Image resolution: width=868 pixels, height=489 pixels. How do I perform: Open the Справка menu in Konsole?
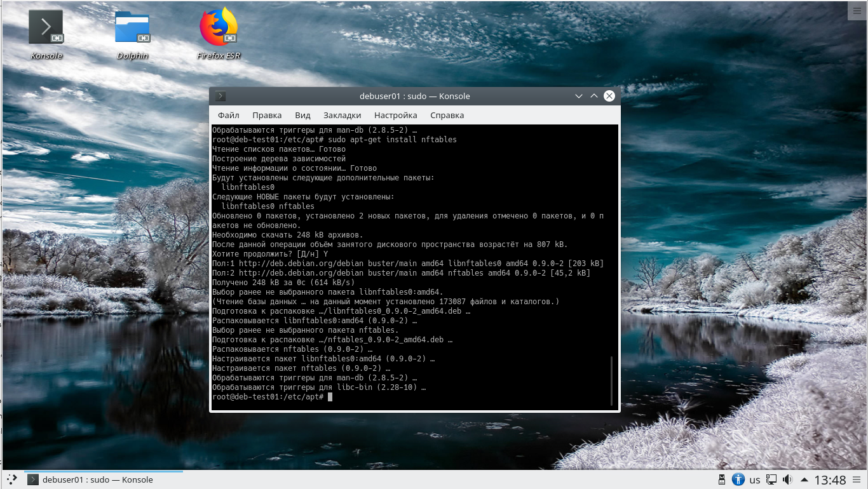[x=447, y=115]
